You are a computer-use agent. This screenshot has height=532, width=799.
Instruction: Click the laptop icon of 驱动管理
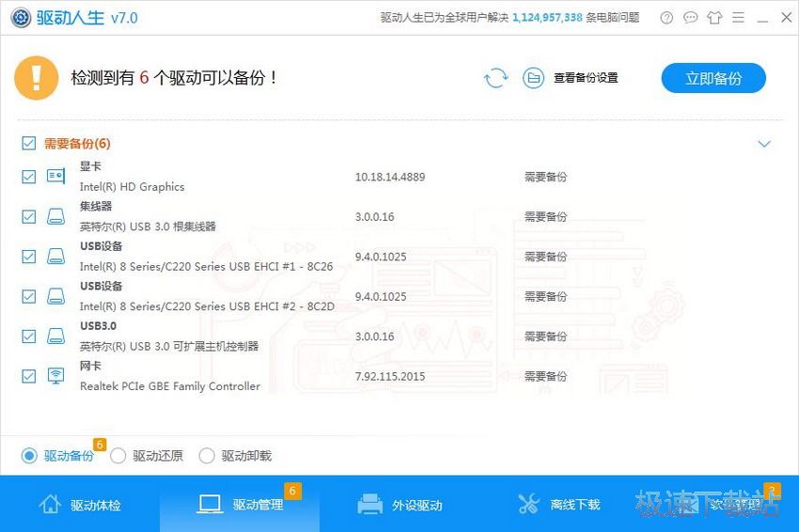[x=210, y=504]
